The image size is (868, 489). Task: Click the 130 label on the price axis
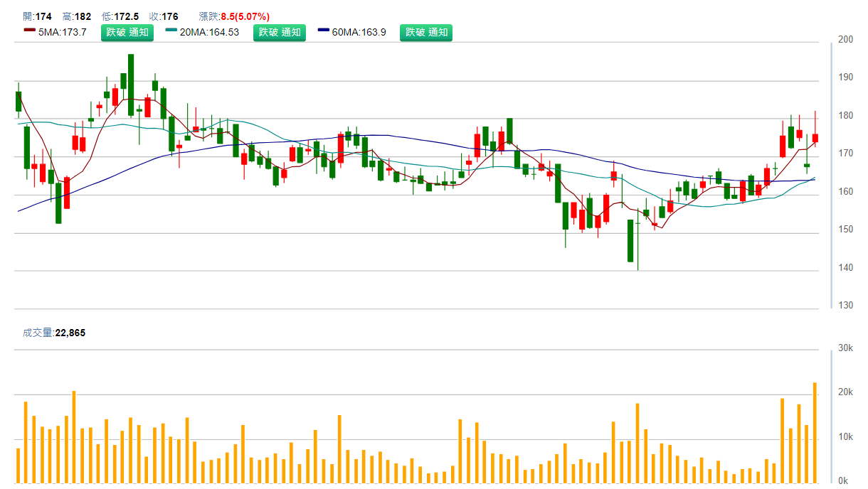point(846,306)
